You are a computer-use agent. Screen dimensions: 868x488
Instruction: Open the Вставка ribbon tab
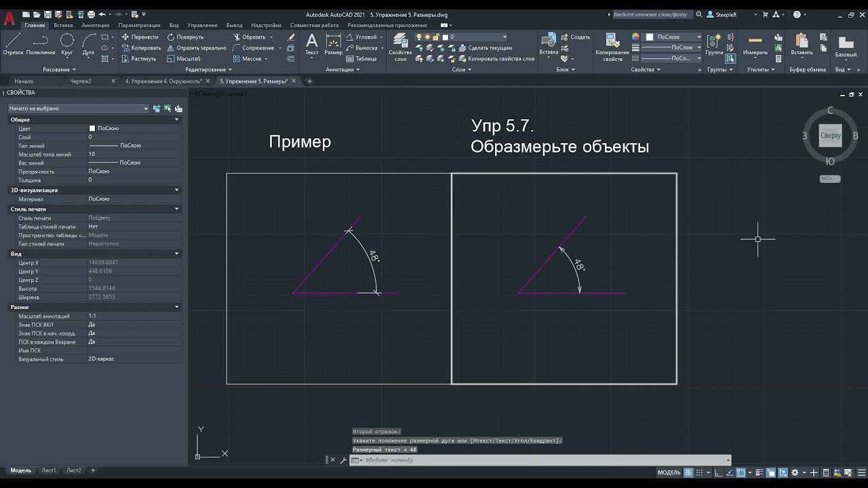pyautogui.click(x=63, y=25)
